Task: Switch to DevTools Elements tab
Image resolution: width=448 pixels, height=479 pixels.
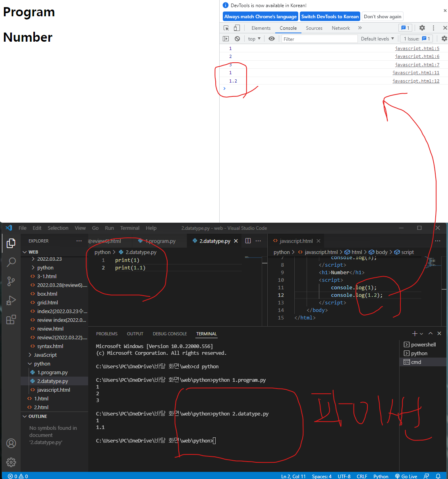Action: [261, 28]
